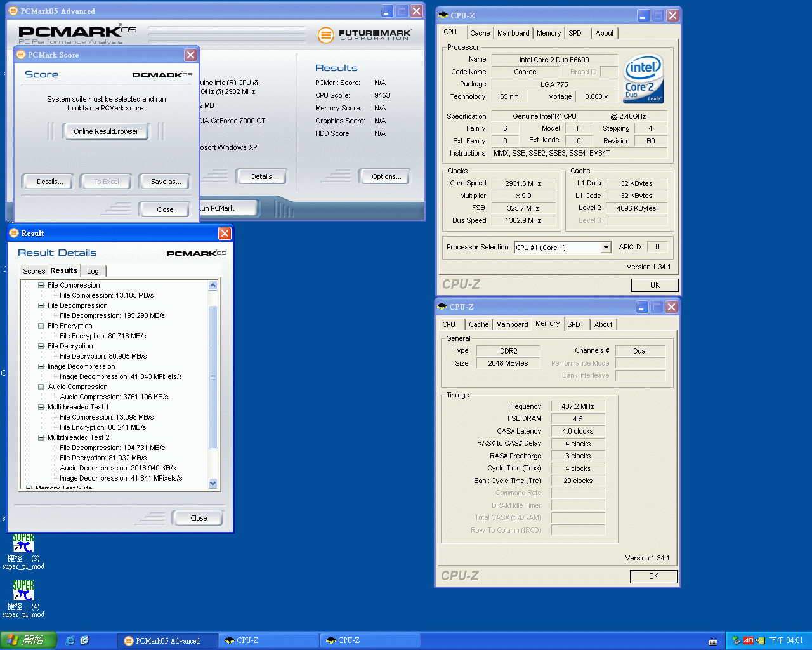The image size is (812, 650).
Task: Click OK in the lower CPU-Z Memory window
Action: 653,576
